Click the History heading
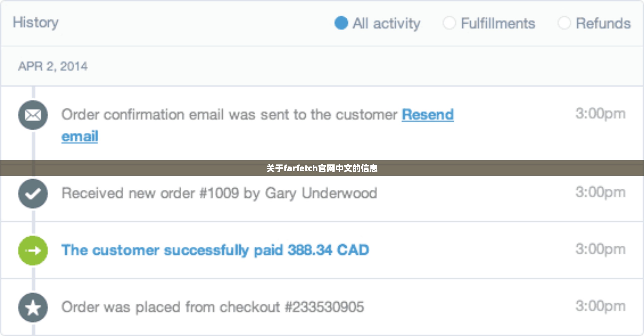644x336 pixels. coord(36,22)
